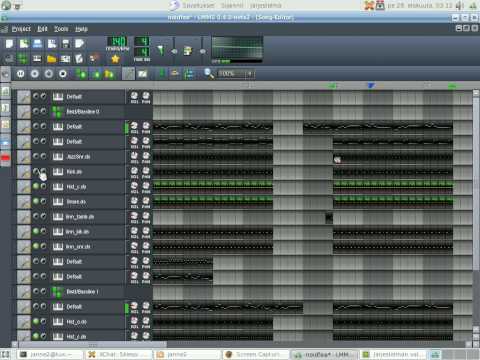This screenshot has height=360, width=480.
Task: Add a new beat/bassline track
Action: (81, 74)
